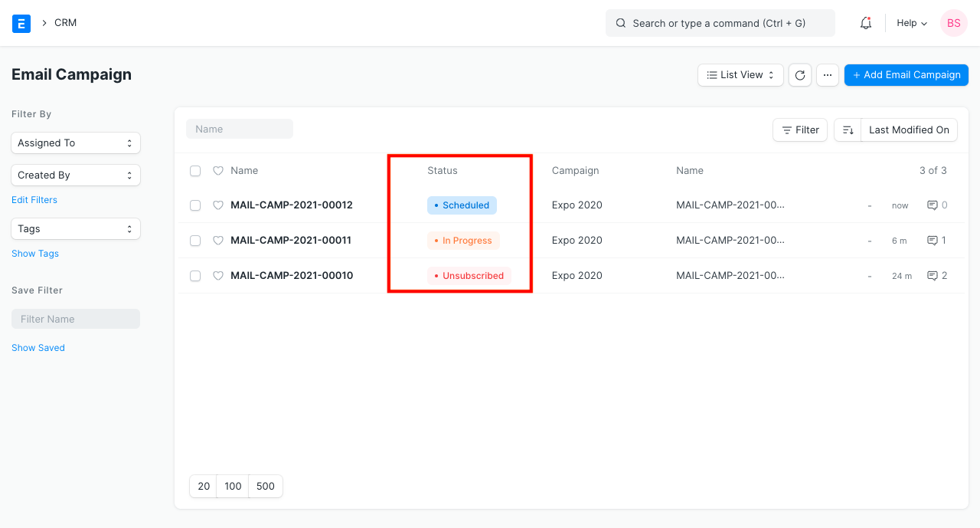The image size is (980, 528).
Task: Favorite MAIL-CAMP-2021-00010 with the heart icon
Action: 218,275
